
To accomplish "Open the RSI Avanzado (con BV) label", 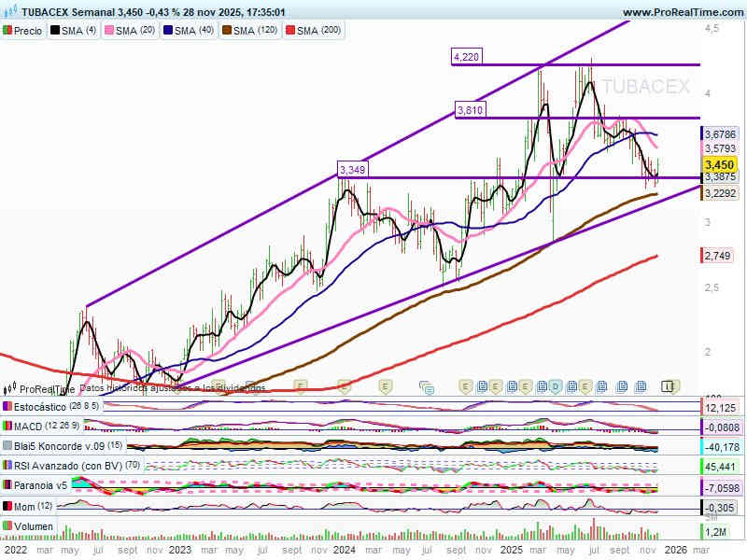I will tap(70, 466).
